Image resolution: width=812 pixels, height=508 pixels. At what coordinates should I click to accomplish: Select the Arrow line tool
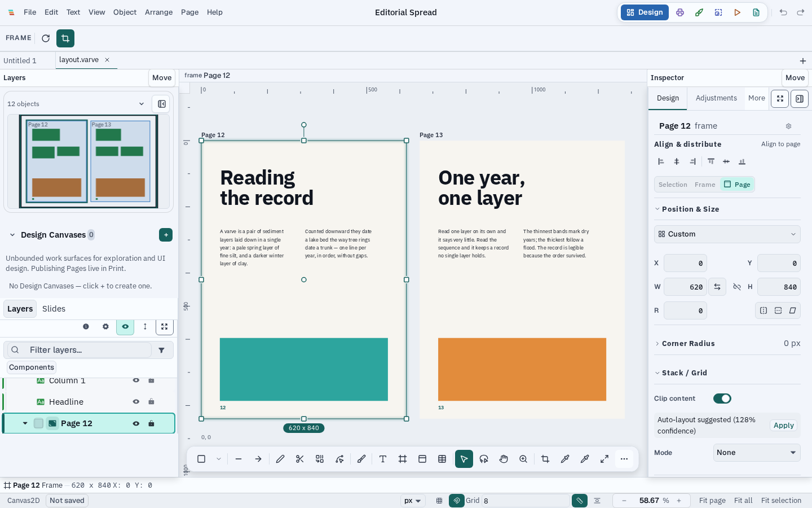(258, 459)
